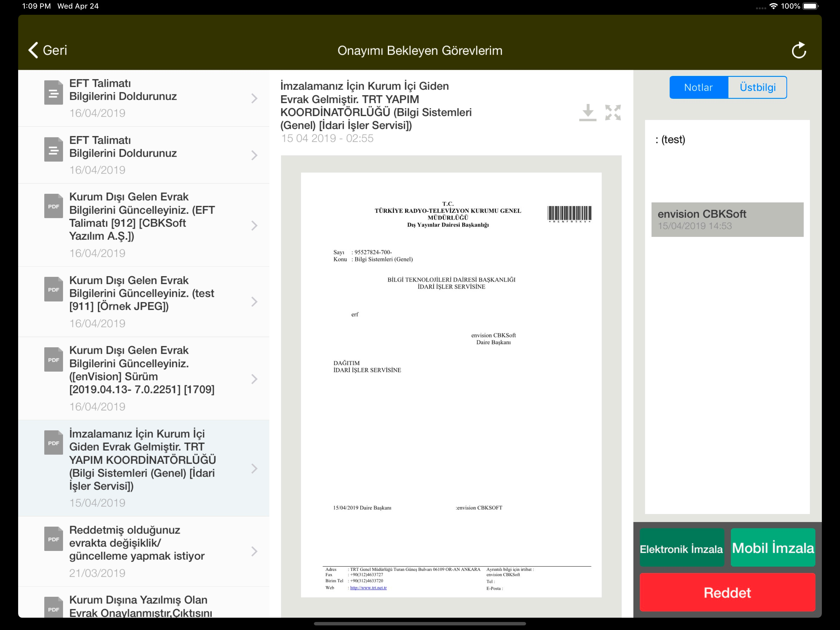Select PDF icon of Kurum Dışına Yazılmış item

(x=53, y=607)
